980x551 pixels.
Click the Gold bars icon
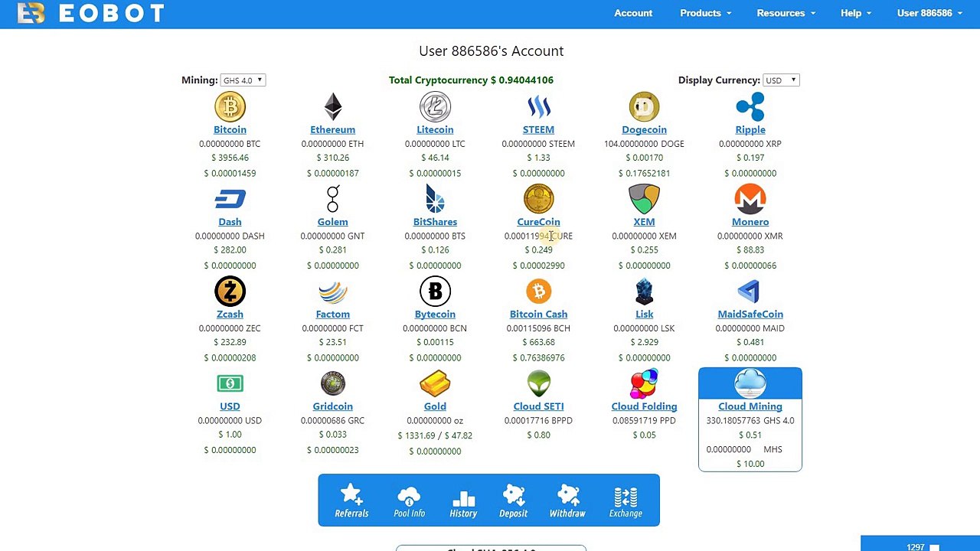pos(435,383)
